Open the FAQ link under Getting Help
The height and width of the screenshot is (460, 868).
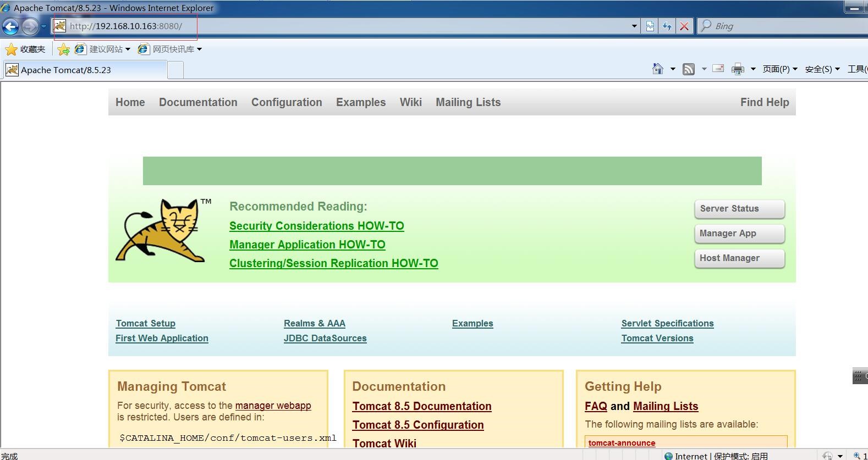(596, 406)
